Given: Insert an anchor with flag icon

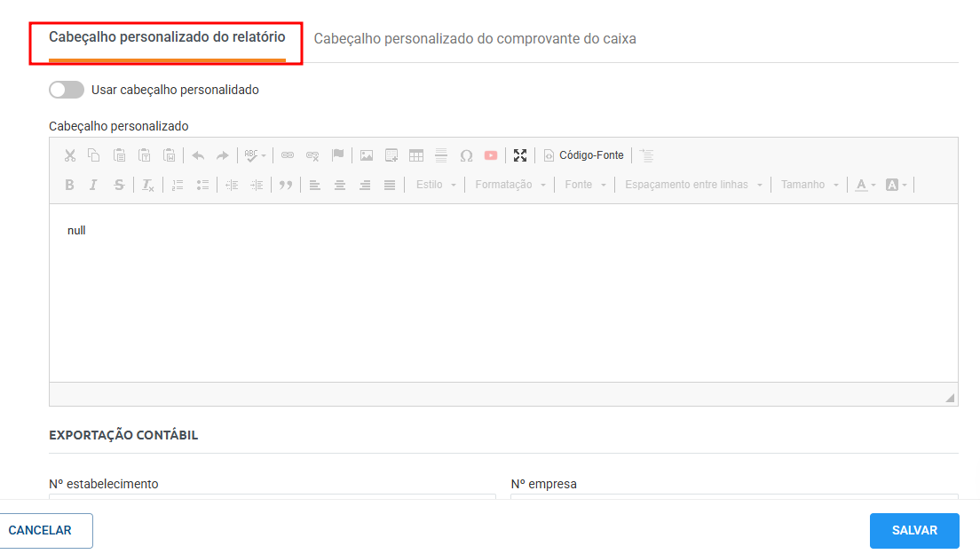Looking at the screenshot, I should click(x=338, y=155).
